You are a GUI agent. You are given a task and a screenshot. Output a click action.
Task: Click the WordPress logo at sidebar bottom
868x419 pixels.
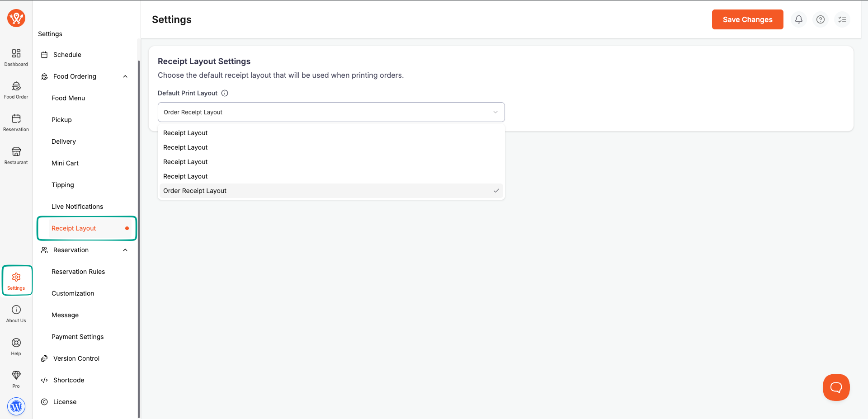(16, 406)
